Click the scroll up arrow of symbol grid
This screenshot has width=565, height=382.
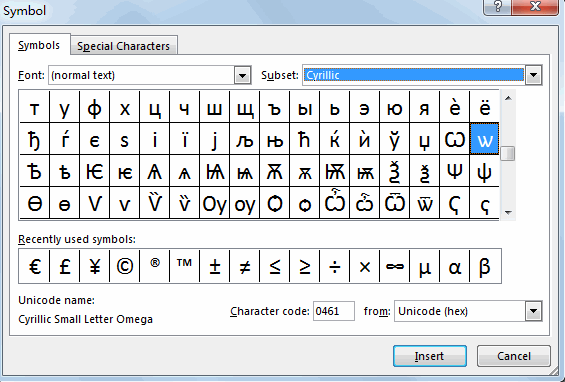(508, 98)
